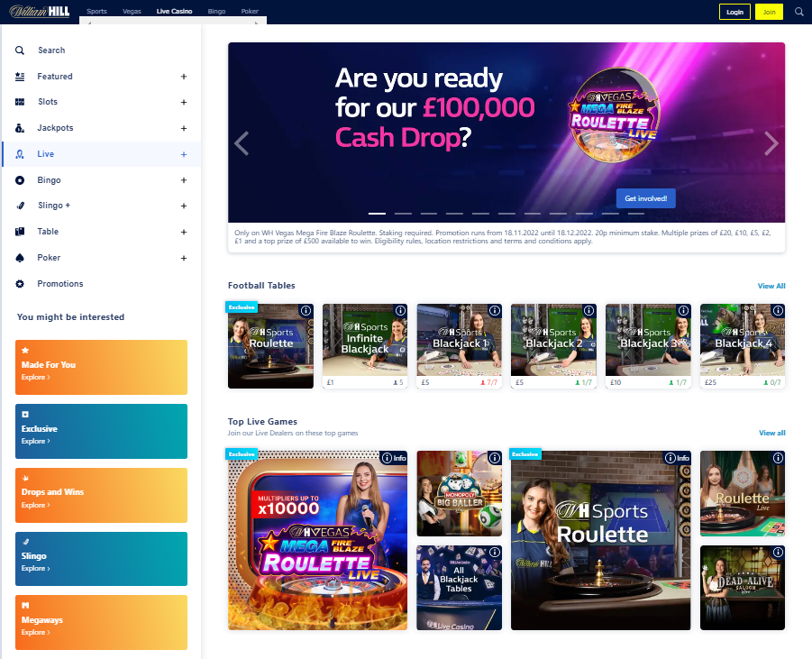The image size is (812, 659).
Task: Explore the Slingo promo card
Action: 102,559
